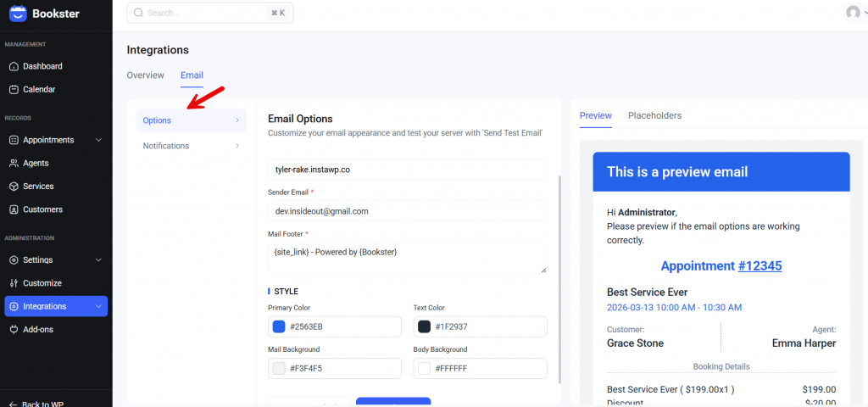Screen dimensions: 868x407
Task: Click "This is a preview email" banner text
Action: (677, 171)
